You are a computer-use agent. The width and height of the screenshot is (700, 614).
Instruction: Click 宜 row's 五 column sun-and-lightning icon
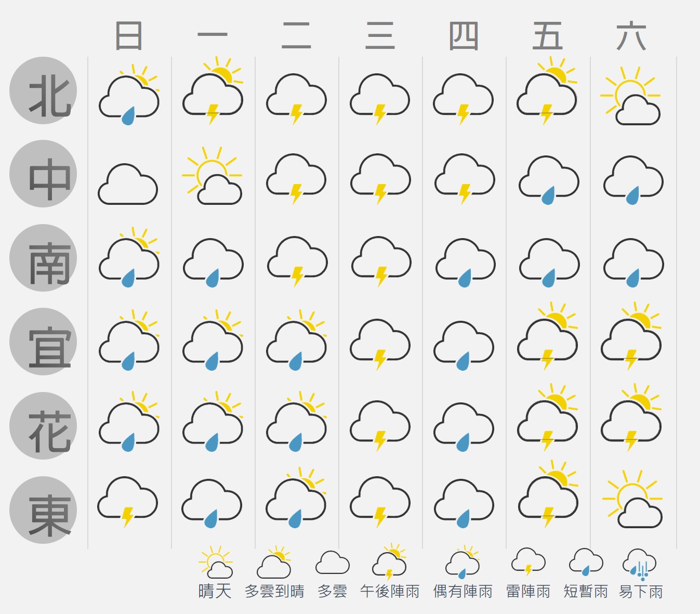click(548, 336)
